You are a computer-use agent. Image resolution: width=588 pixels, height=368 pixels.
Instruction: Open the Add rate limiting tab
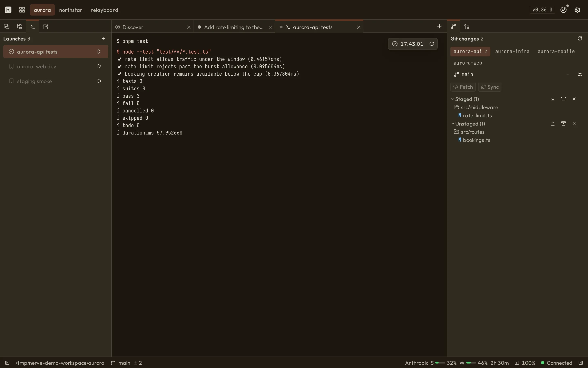coord(234,27)
